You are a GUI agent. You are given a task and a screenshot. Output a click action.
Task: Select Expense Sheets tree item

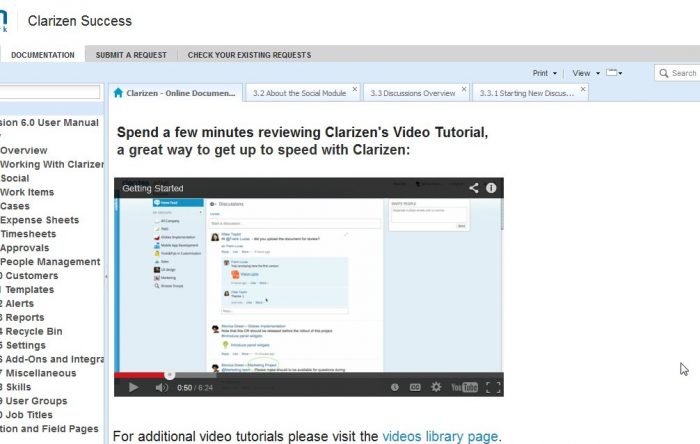pos(40,220)
